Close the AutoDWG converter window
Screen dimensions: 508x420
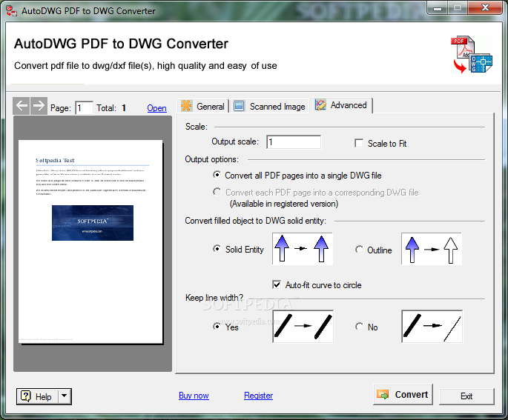(485, 7)
